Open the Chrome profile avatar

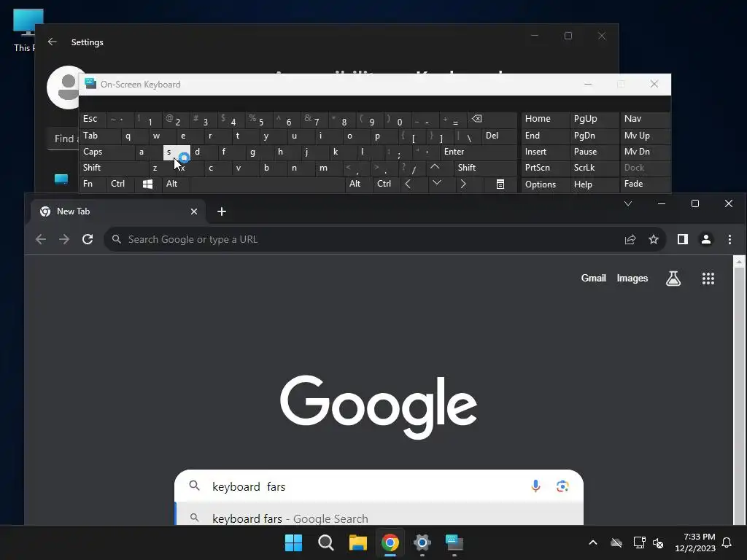coord(706,239)
